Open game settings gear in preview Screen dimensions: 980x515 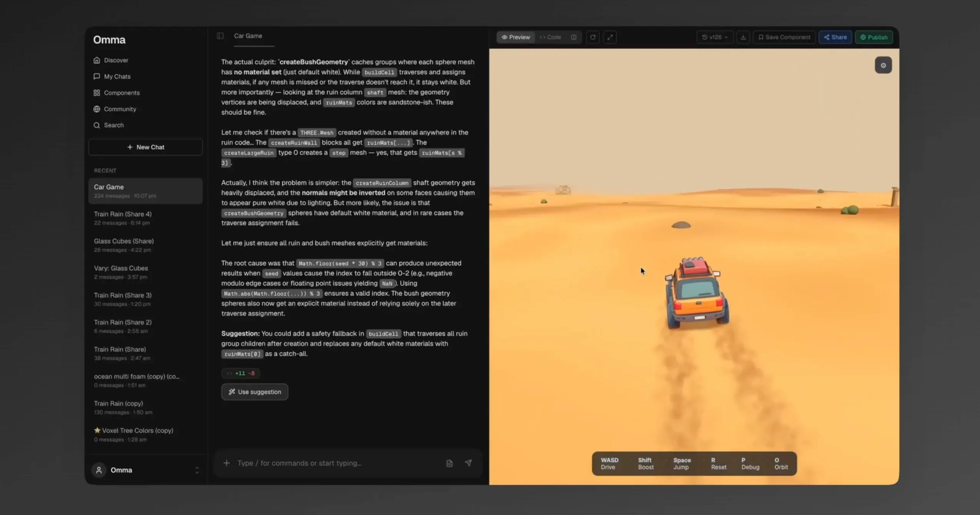883,65
